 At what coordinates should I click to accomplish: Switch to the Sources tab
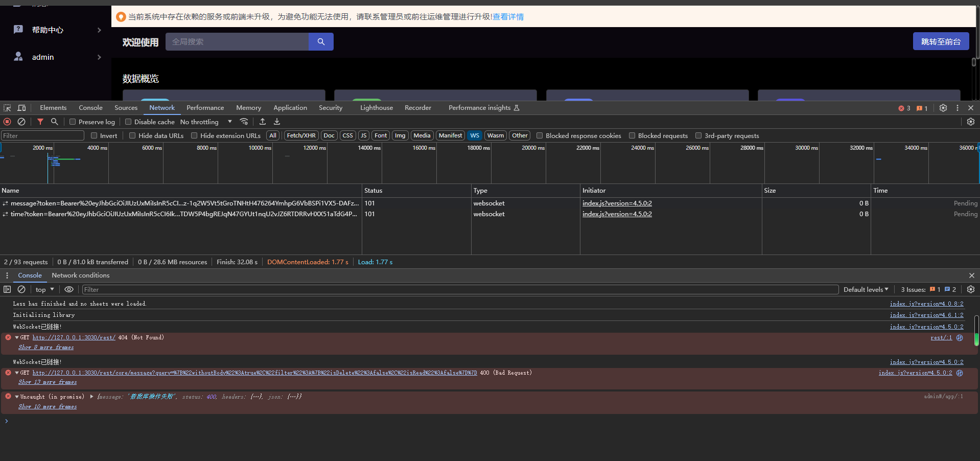[126, 108]
